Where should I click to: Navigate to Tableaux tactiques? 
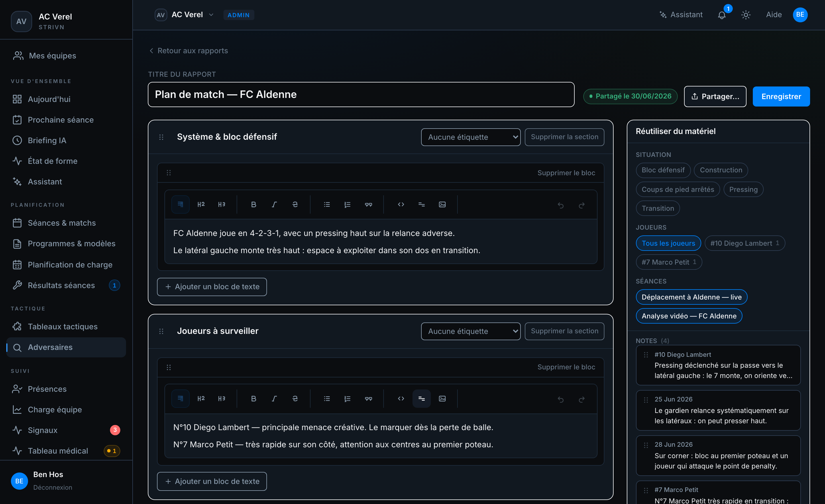pyautogui.click(x=66, y=326)
